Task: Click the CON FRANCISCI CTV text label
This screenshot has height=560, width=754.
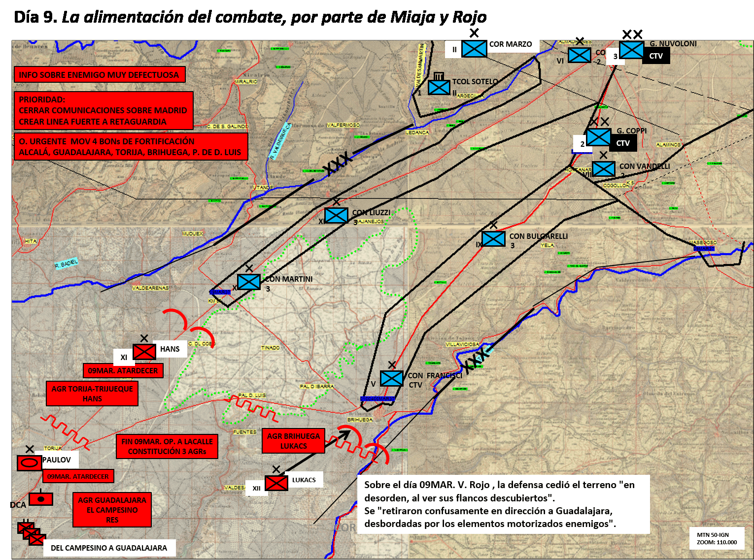Action: pos(435,380)
